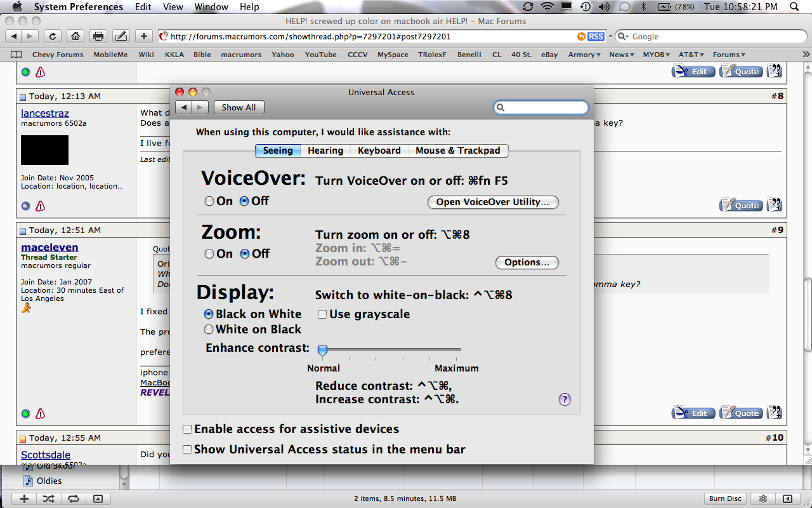Click the Enhance contrast slider thumb
The height and width of the screenshot is (508, 812).
coord(322,350)
